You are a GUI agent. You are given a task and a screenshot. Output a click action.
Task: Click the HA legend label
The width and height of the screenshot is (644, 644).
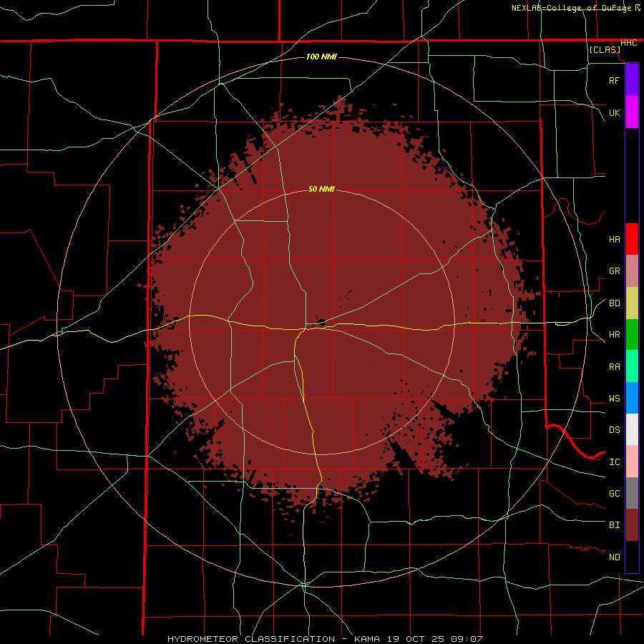click(615, 240)
